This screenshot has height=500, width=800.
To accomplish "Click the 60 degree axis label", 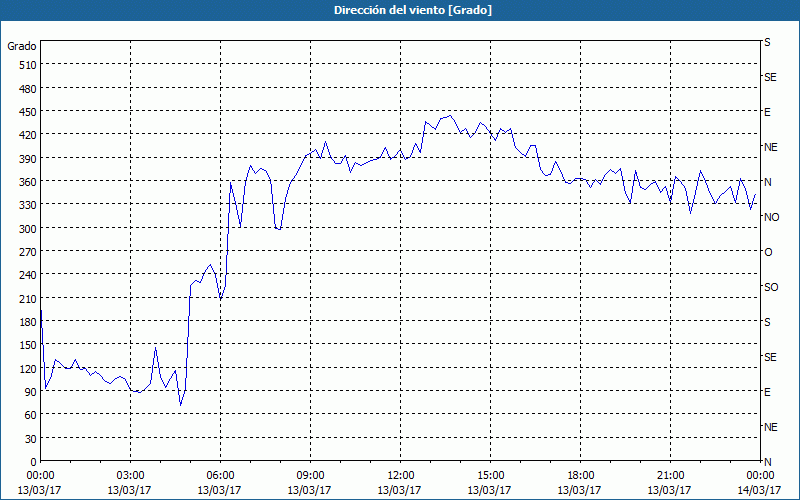I will (31, 415).
